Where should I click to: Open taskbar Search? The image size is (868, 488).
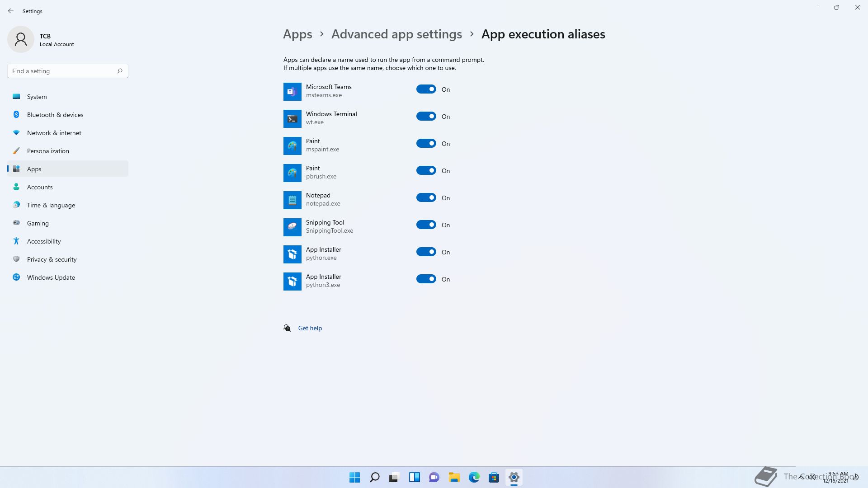pyautogui.click(x=375, y=477)
